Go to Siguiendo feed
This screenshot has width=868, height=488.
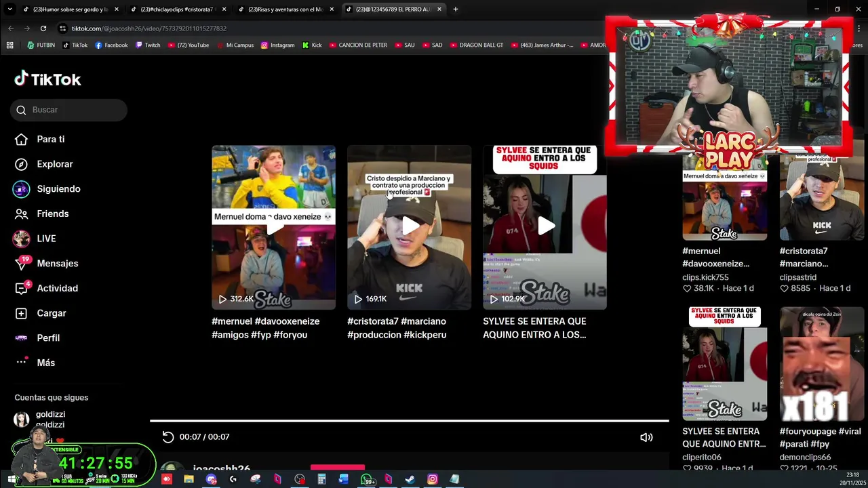point(47,189)
